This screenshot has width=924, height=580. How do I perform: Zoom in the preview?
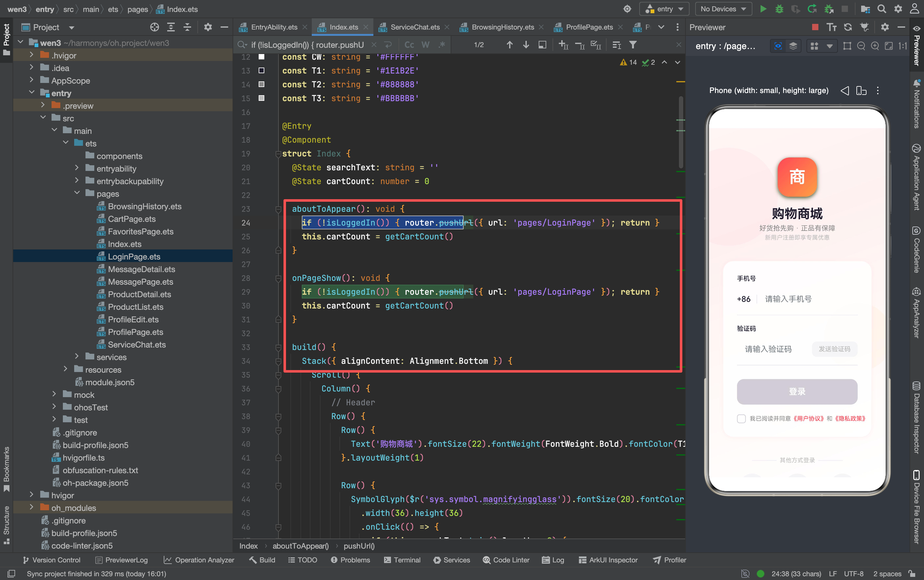874,46
